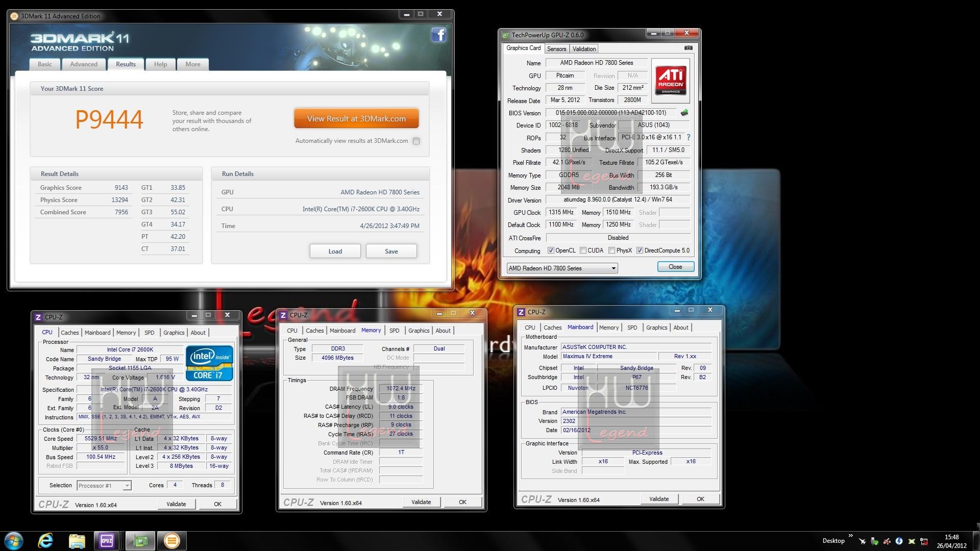Click the green X tray icon

912,541
